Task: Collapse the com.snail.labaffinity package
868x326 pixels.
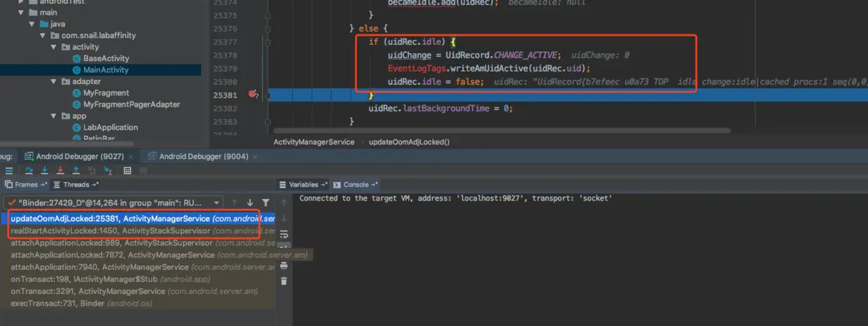Action: pyautogui.click(x=44, y=35)
